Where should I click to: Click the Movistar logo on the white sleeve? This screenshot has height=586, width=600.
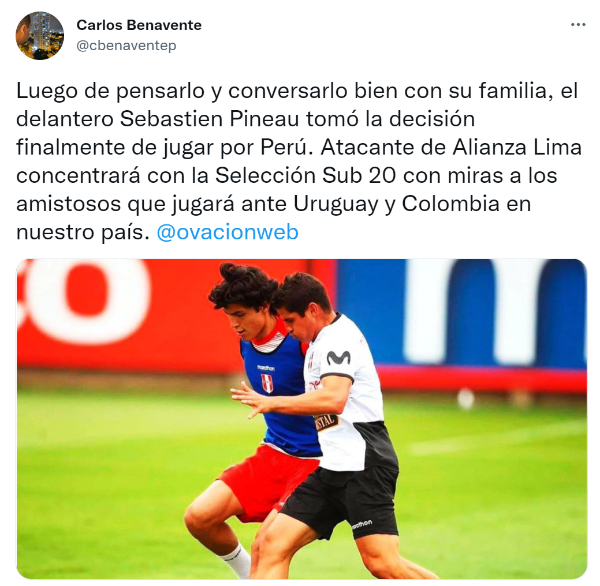pos(339,358)
